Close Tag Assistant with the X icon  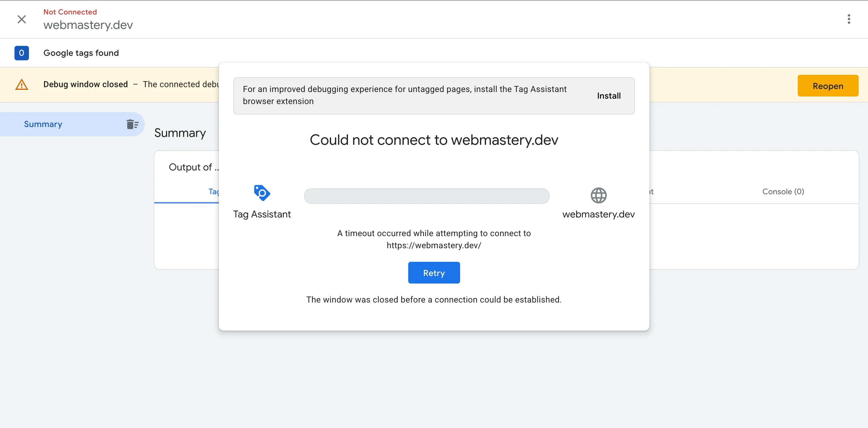(x=22, y=19)
